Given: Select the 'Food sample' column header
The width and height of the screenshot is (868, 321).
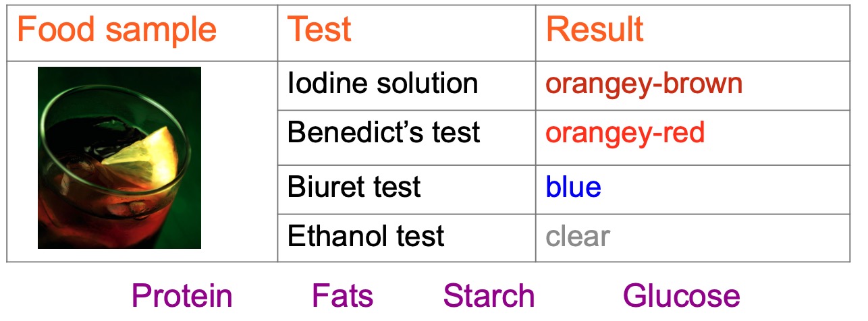Looking at the screenshot, I should (116, 30).
